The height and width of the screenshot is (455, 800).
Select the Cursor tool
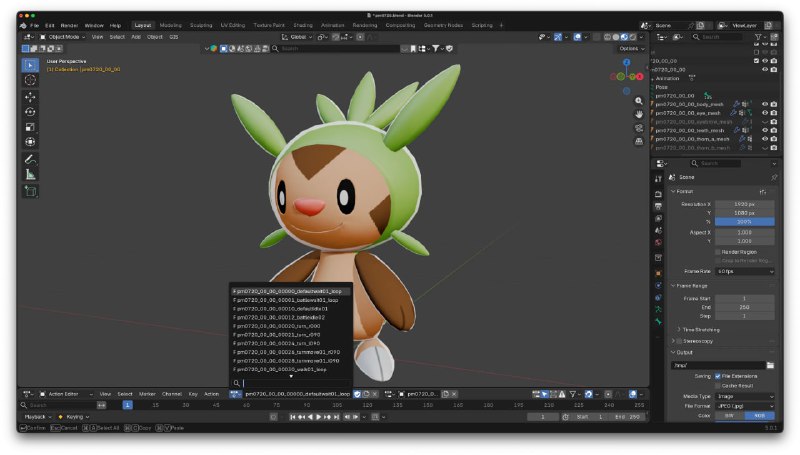(30, 80)
